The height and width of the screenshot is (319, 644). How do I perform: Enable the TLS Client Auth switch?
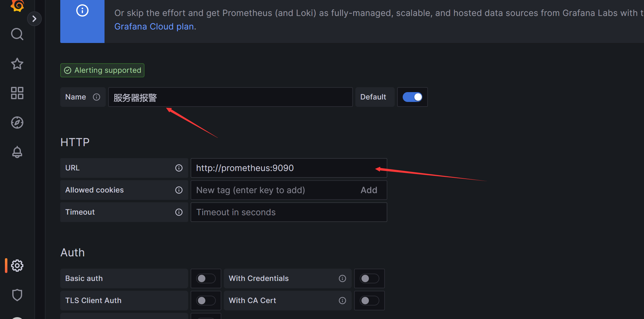click(x=206, y=301)
